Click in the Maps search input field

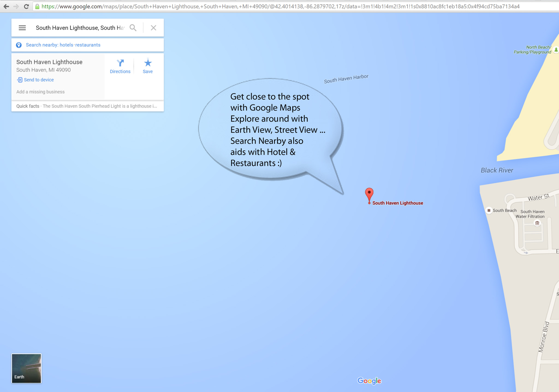coord(80,28)
